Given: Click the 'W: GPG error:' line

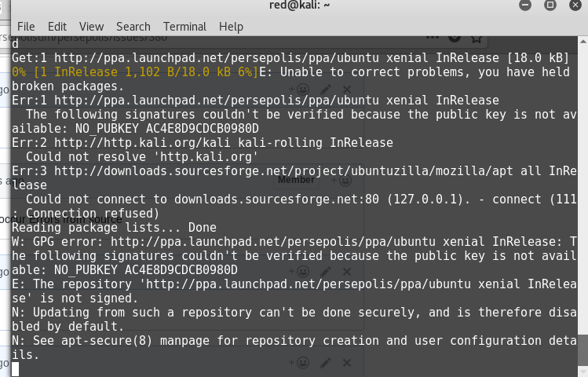Looking at the screenshot, I should pos(294,242).
